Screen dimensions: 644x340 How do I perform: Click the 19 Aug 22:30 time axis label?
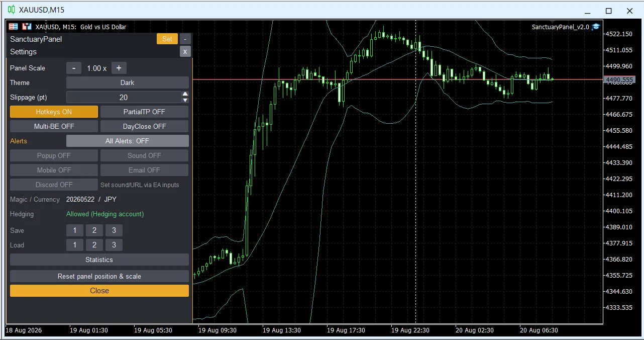(x=410, y=330)
